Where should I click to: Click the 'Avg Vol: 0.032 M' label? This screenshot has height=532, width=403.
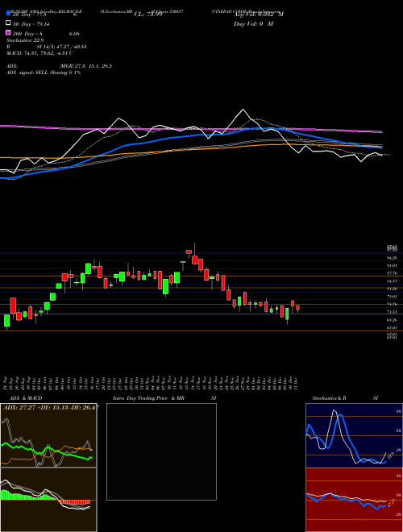pyautogui.click(x=258, y=14)
